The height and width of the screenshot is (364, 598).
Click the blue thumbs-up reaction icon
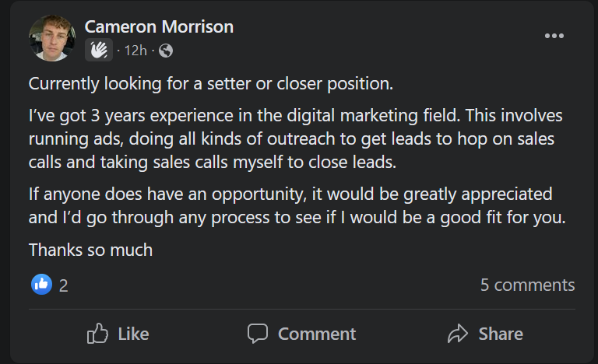tap(41, 285)
